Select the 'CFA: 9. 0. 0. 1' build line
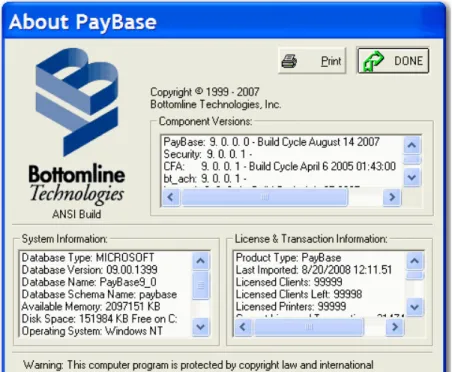Image resolution: width=452 pixels, height=372 pixels. (x=280, y=166)
